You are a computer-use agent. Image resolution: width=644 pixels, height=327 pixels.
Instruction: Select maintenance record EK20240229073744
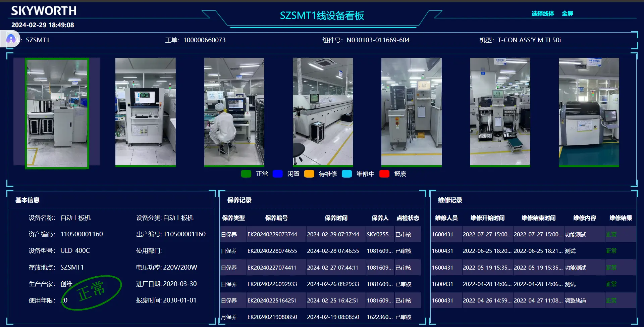pyautogui.click(x=272, y=234)
